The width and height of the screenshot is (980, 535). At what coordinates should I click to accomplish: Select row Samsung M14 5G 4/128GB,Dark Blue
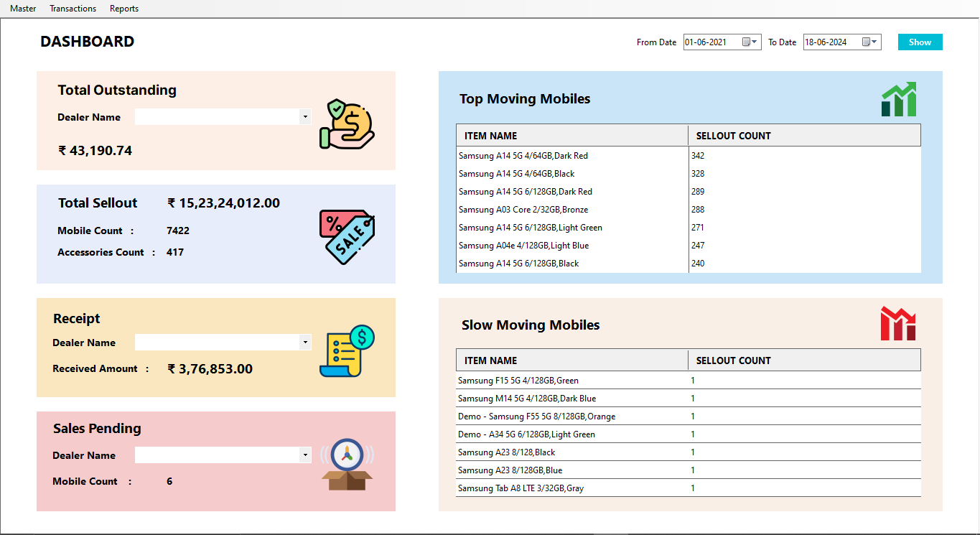(689, 399)
